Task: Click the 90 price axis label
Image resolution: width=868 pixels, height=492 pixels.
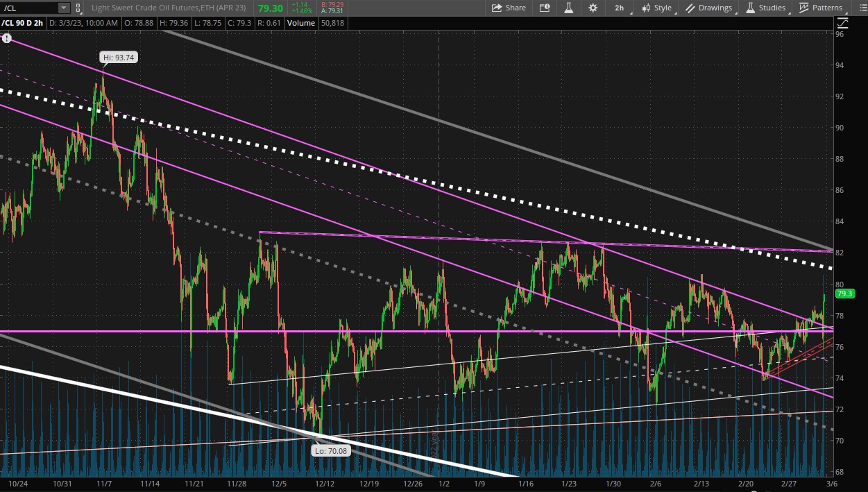Action: [840, 128]
